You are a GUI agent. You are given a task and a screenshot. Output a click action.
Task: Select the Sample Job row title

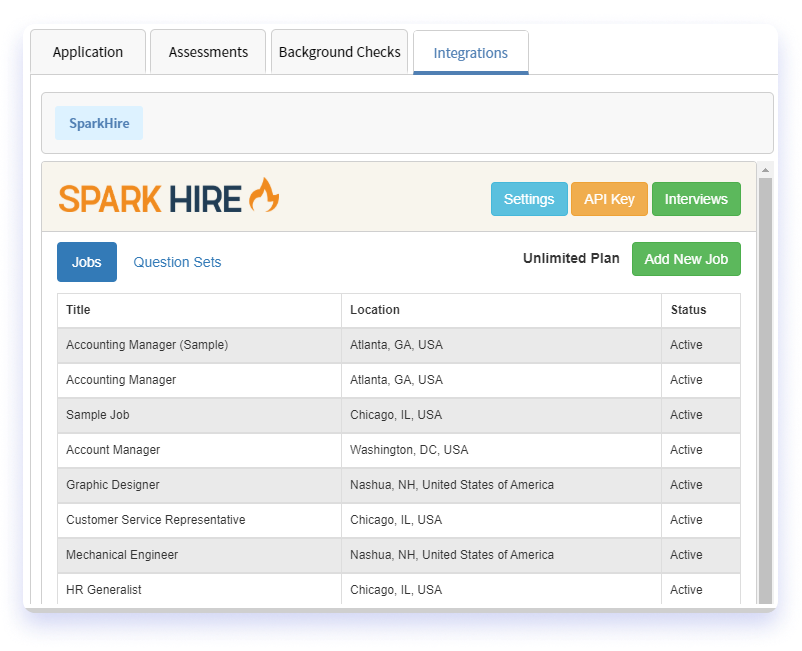point(98,415)
